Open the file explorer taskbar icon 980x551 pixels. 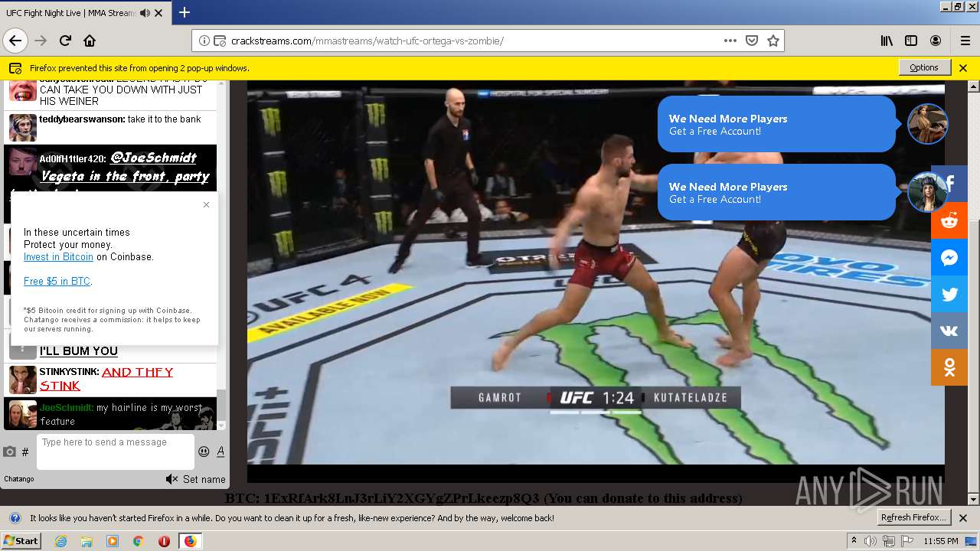point(87,541)
